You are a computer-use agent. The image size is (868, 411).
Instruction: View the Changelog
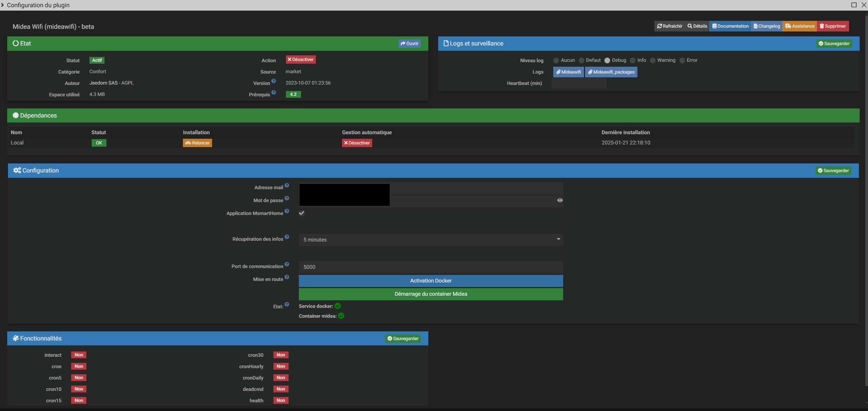(767, 26)
